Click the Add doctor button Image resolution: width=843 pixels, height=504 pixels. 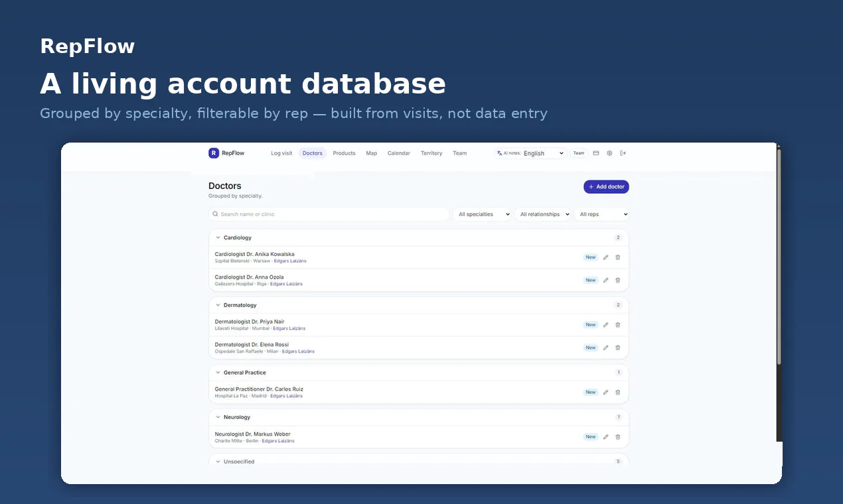(606, 187)
